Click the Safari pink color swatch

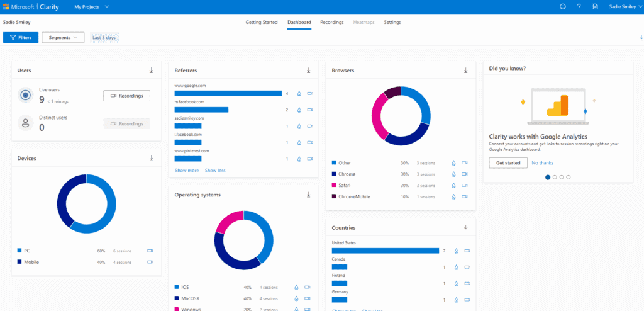pyautogui.click(x=334, y=186)
